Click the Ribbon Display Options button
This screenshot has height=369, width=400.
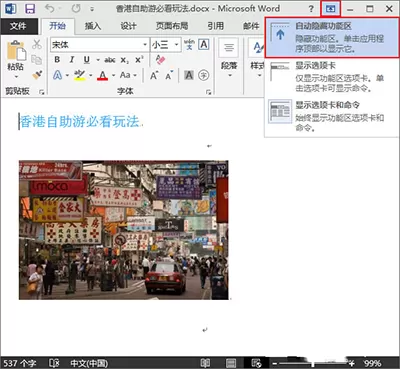tap(330, 9)
